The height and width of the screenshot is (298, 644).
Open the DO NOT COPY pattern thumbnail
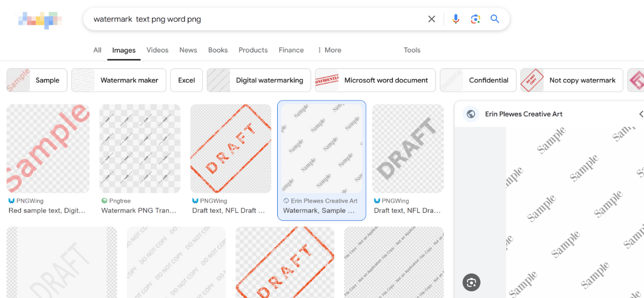pyautogui.click(x=176, y=262)
